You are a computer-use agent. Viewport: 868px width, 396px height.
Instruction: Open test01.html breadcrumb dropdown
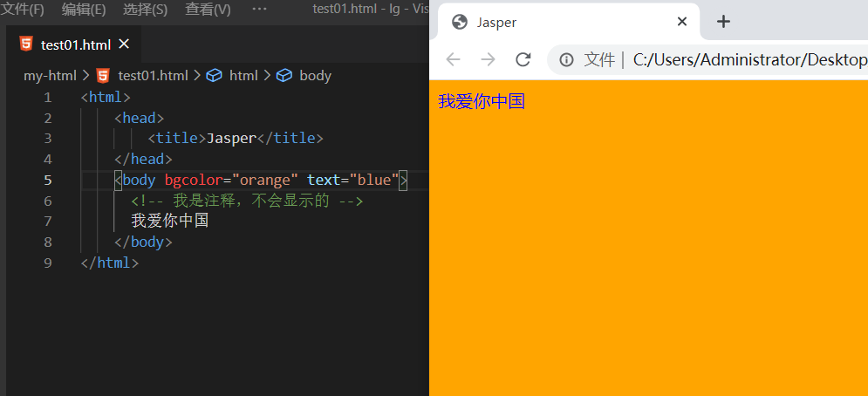pos(153,76)
